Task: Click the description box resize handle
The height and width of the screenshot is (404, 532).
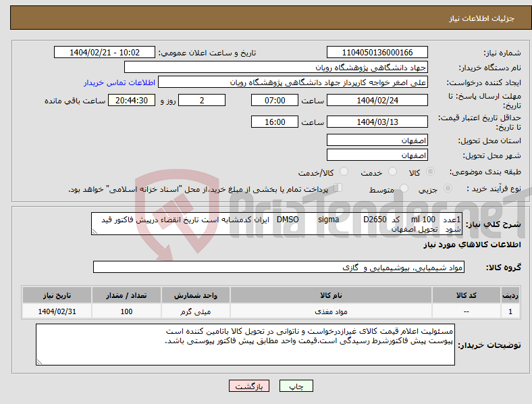Action: pyautogui.click(x=95, y=232)
